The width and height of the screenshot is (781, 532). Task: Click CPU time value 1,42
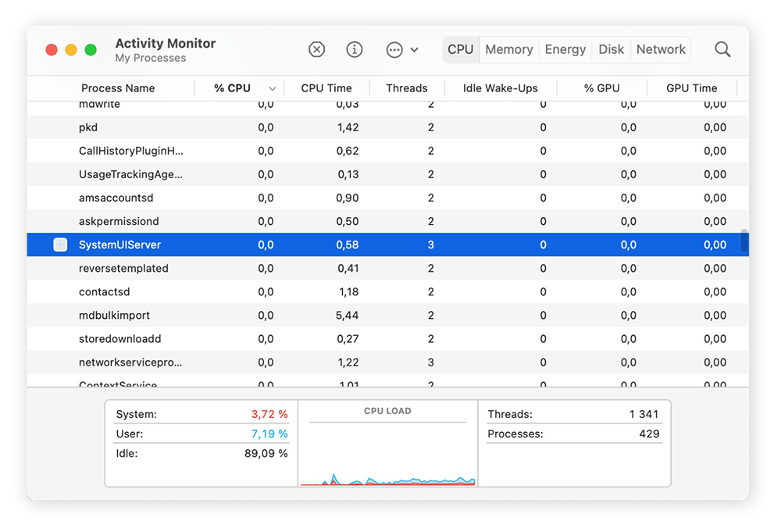(348, 127)
